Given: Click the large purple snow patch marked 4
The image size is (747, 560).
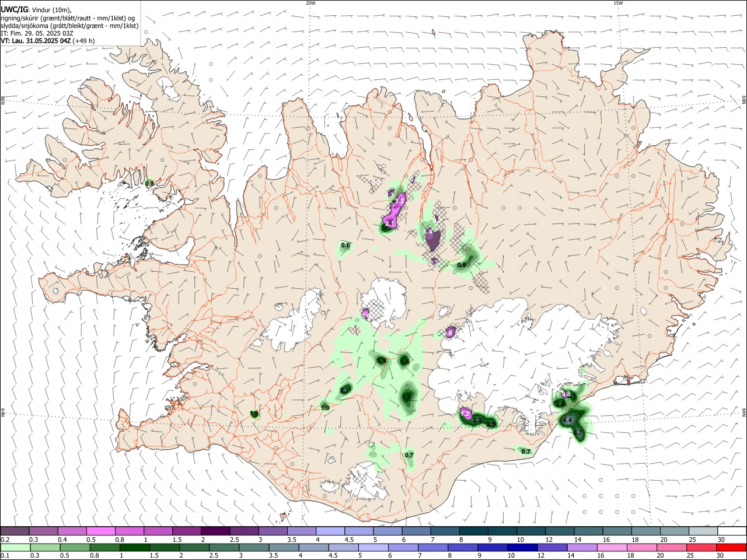Looking at the screenshot, I should [432, 238].
